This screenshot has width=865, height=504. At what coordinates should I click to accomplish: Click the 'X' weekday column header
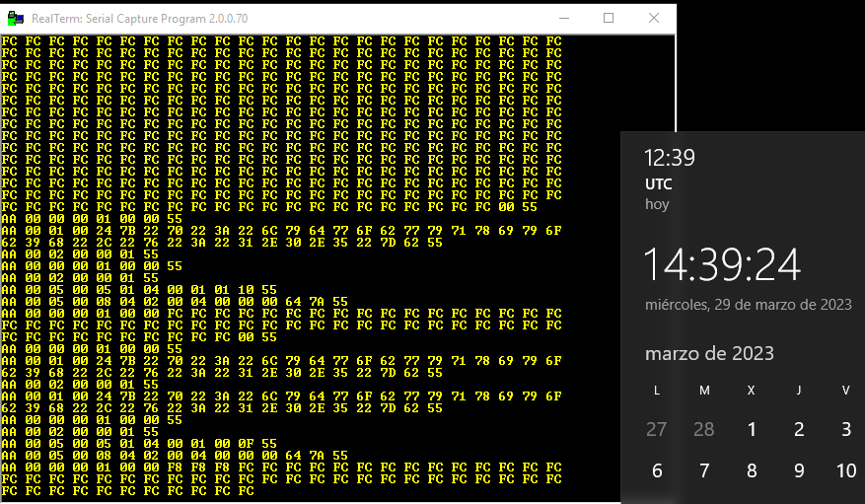(751, 391)
